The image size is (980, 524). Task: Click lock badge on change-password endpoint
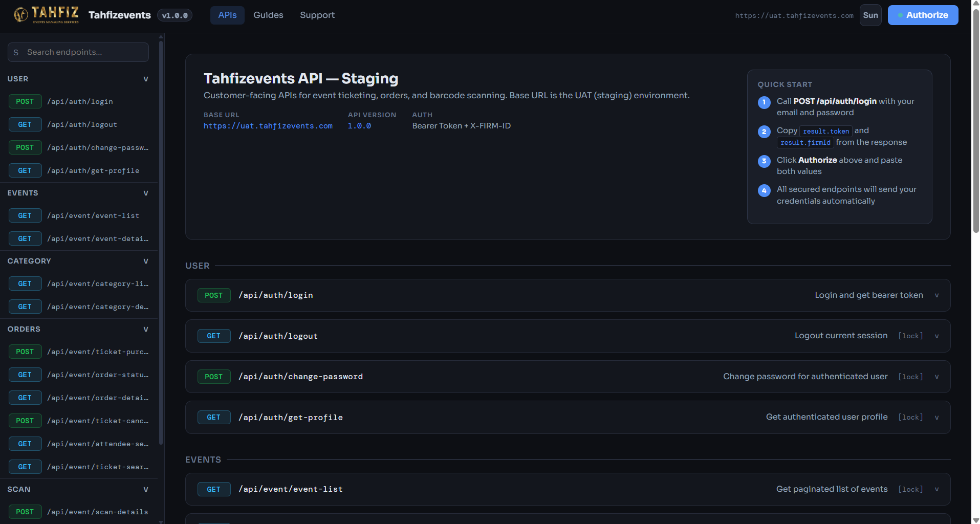tap(911, 377)
